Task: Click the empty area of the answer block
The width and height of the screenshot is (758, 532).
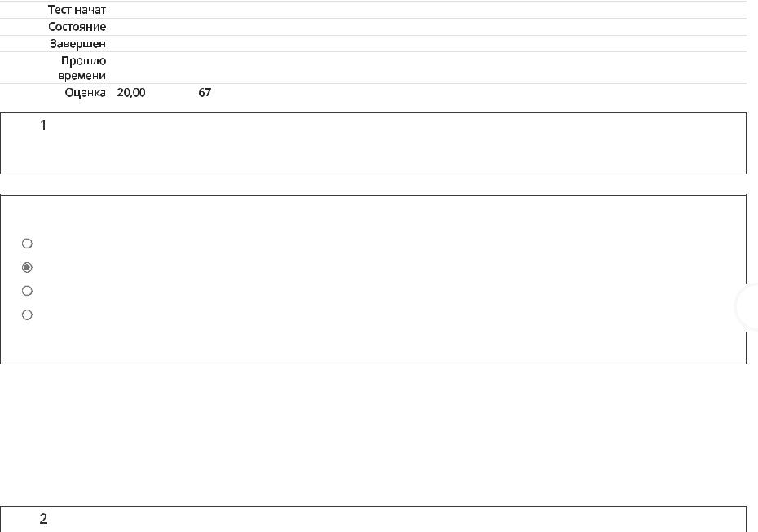Action: 373,279
